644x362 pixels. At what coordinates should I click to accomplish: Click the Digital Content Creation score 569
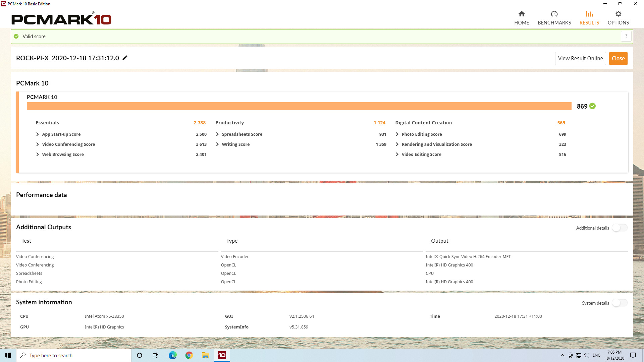tap(561, 123)
